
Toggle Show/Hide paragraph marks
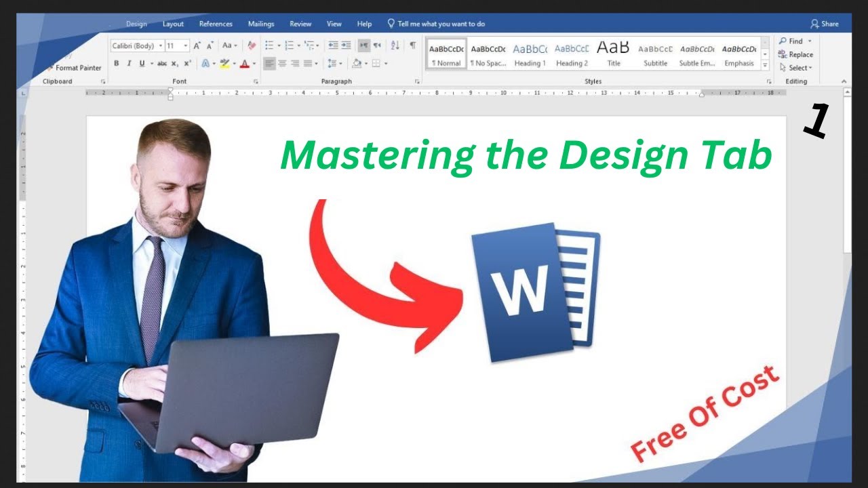(412, 45)
